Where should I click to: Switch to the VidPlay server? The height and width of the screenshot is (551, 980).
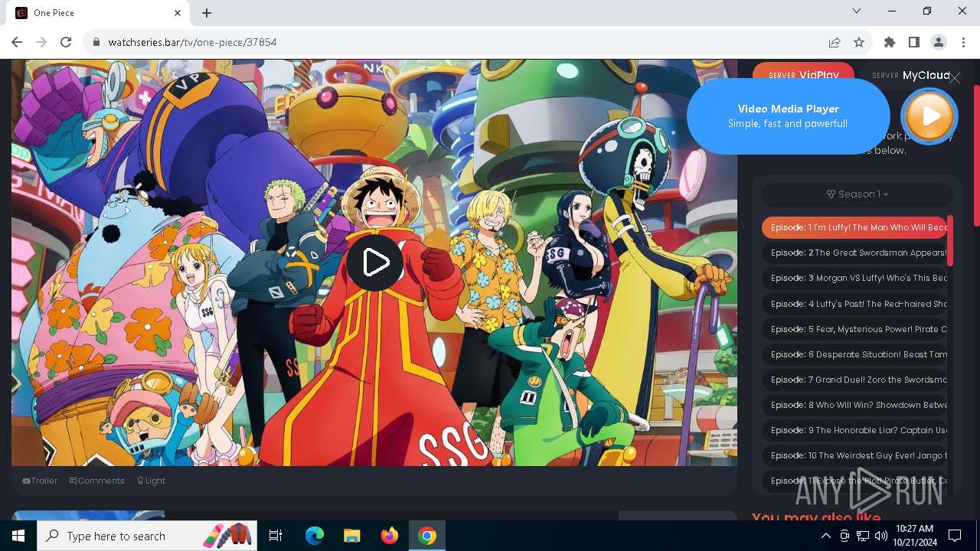tap(803, 75)
